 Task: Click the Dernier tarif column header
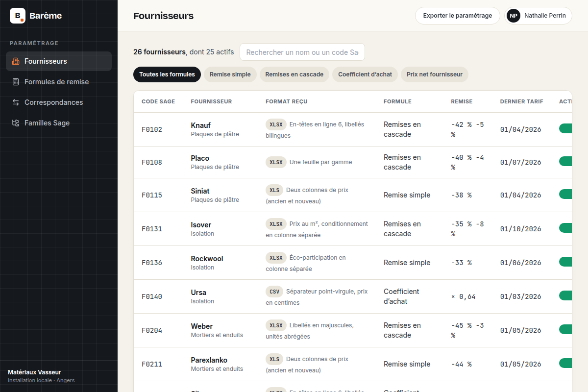pos(521,101)
